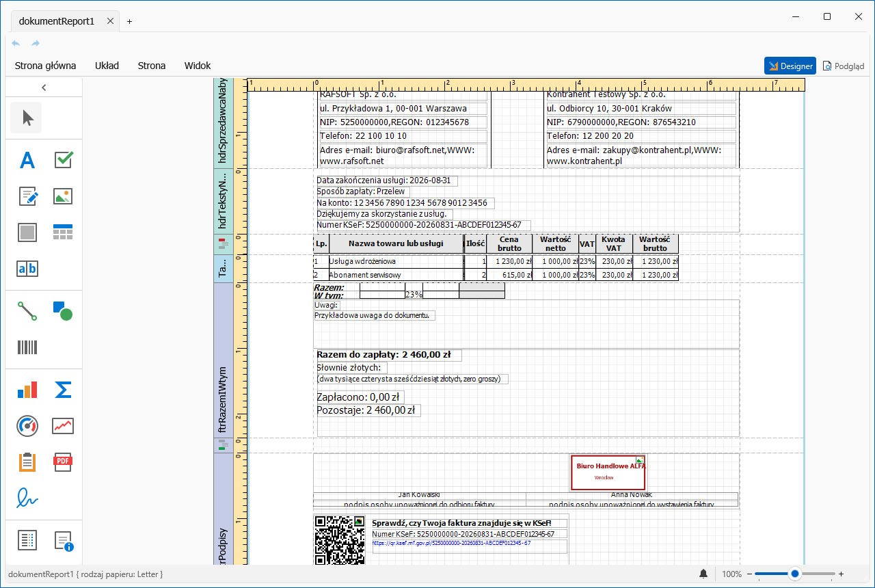The image size is (875, 588).
Task: Open the Strona główna tab
Action: pos(45,66)
